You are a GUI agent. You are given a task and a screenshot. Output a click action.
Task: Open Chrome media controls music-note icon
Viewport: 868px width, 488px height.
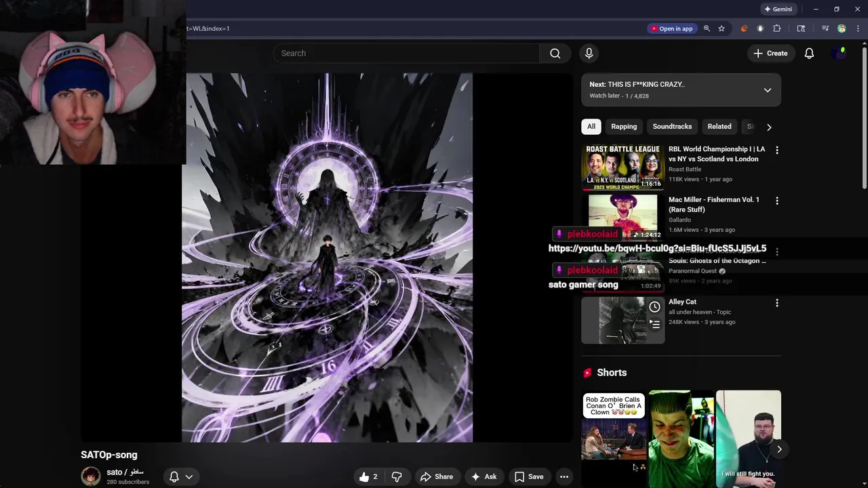click(825, 28)
